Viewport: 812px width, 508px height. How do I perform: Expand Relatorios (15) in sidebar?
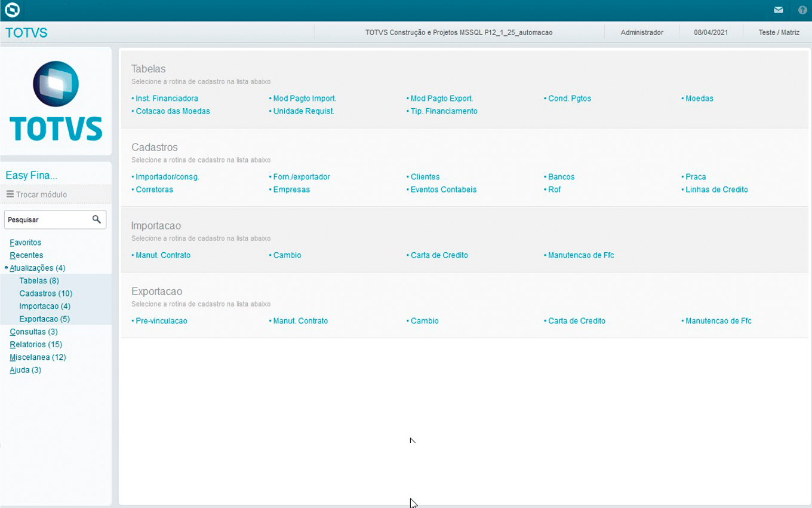(x=36, y=345)
